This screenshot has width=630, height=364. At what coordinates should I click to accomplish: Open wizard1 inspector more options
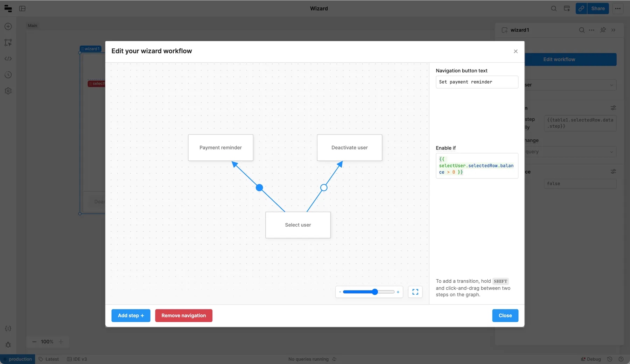point(591,30)
